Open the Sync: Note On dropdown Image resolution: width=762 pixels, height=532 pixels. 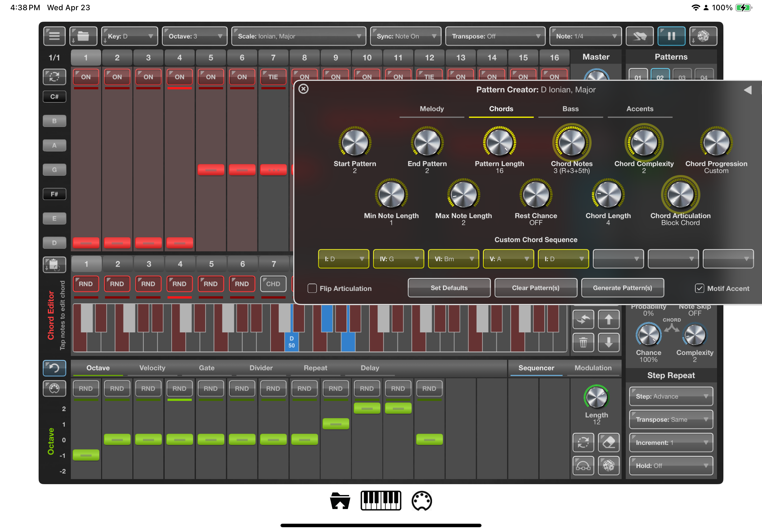point(406,36)
